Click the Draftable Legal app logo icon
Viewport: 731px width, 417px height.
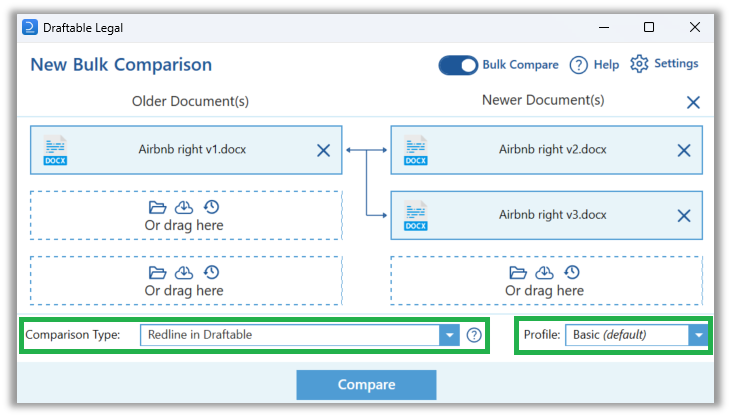point(30,28)
